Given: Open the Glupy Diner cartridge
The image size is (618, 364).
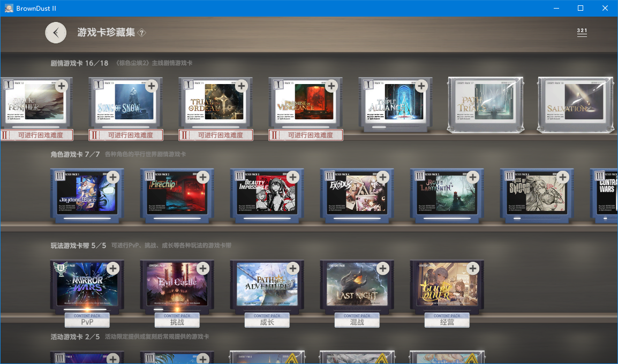Looking at the screenshot, I should pos(447,287).
